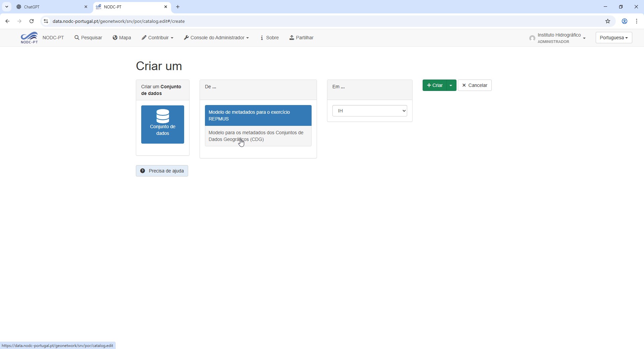The image size is (644, 349).
Task: Open the IH group select box
Action: pyautogui.click(x=370, y=111)
